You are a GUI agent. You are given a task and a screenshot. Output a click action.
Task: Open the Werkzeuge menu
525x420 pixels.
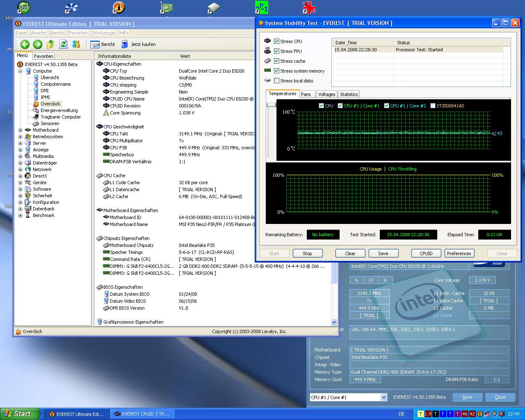(104, 33)
